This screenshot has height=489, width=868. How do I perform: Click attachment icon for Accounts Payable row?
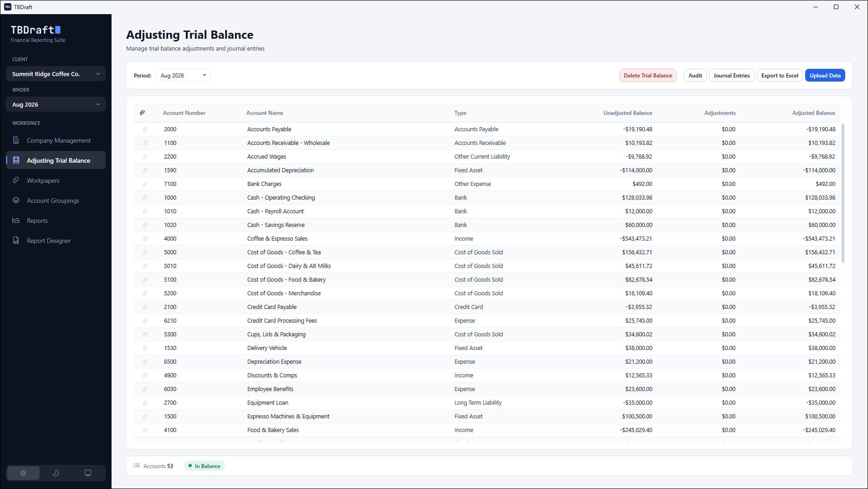point(145,129)
